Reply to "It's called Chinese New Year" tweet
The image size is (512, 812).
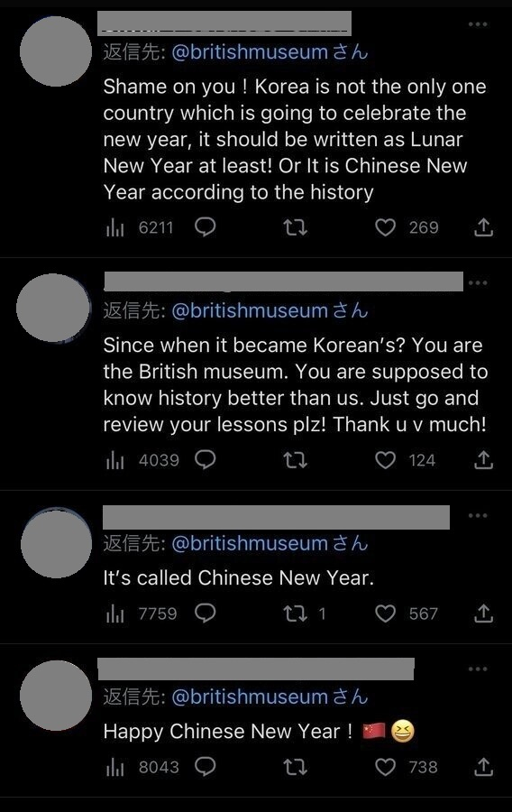(205, 614)
